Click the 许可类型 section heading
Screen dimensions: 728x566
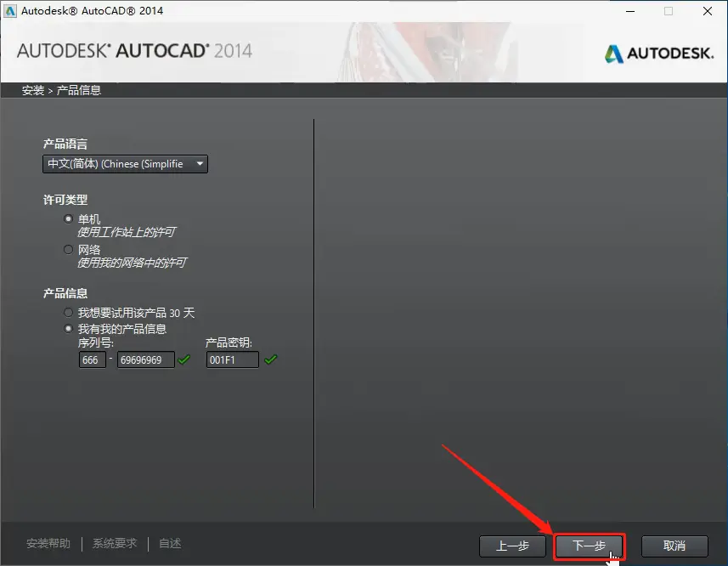[x=65, y=200]
